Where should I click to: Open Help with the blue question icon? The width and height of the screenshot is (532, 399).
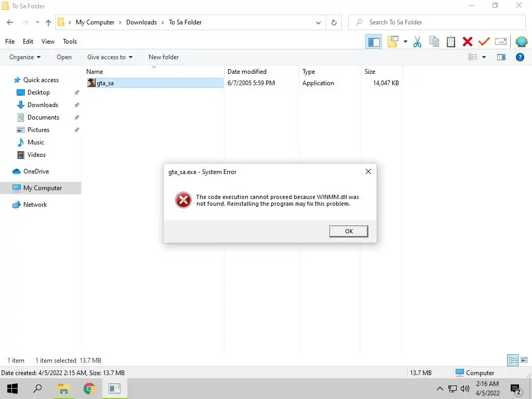click(x=520, y=57)
